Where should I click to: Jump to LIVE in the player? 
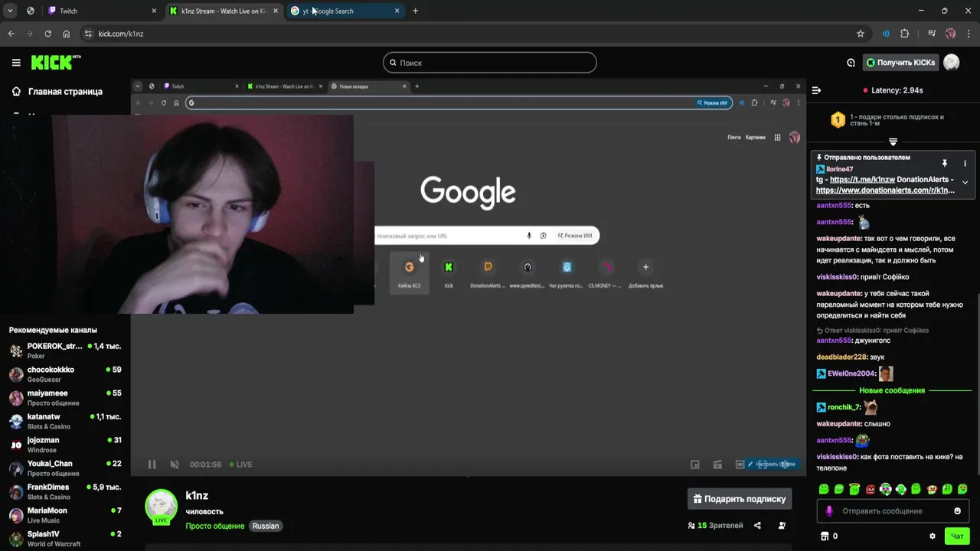pos(240,465)
